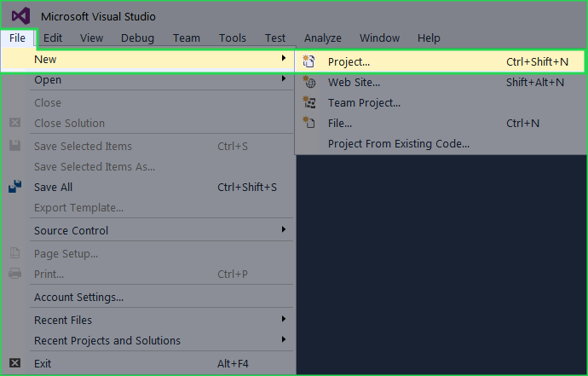Expand the Source Control submenu arrow
The width and height of the screenshot is (588, 376).
(284, 229)
